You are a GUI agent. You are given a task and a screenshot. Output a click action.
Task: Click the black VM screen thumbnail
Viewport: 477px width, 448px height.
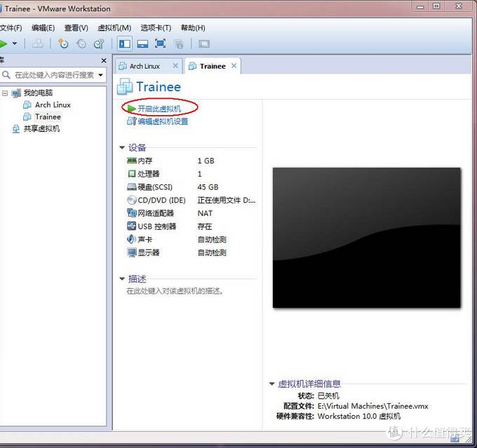click(366, 238)
